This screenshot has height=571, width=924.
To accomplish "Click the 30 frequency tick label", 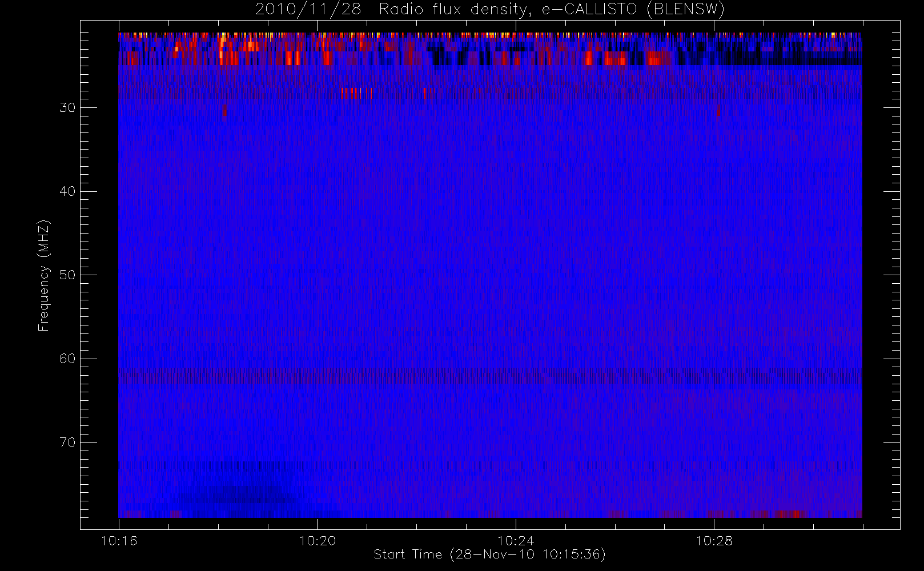I will pos(67,108).
